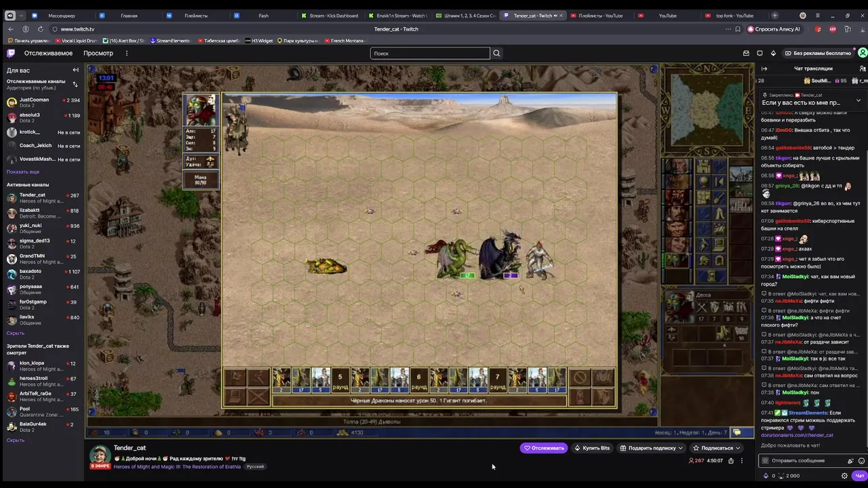Image resolution: width=868 pixels, height=488 pixels.
Task: Open French Montana bookmark
Action: 344,41
